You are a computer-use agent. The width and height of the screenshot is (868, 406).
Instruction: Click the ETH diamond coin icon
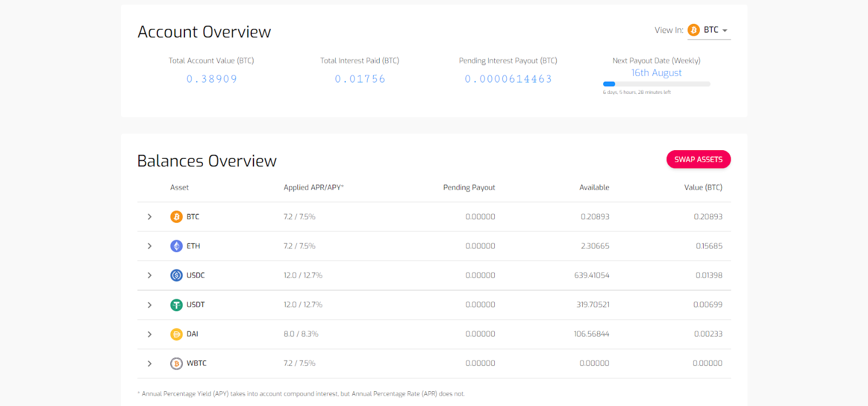click(176, 246)
